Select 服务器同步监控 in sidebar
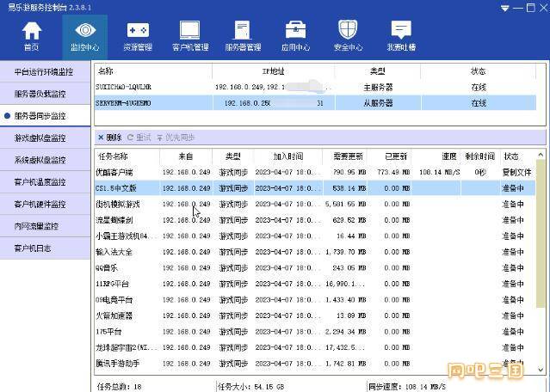 45,116
